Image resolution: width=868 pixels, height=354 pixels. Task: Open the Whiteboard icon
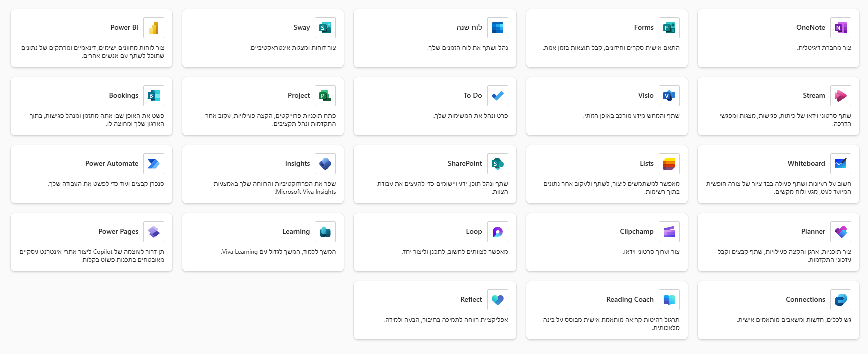point(841,164)
